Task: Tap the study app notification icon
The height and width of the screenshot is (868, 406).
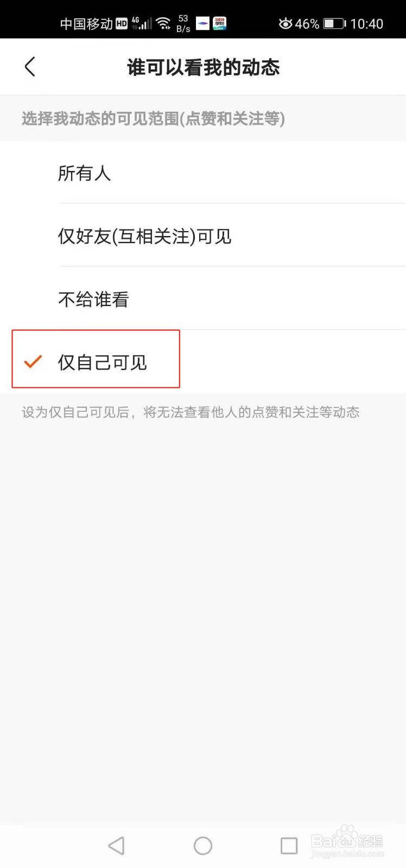Action: pos(219,23)
